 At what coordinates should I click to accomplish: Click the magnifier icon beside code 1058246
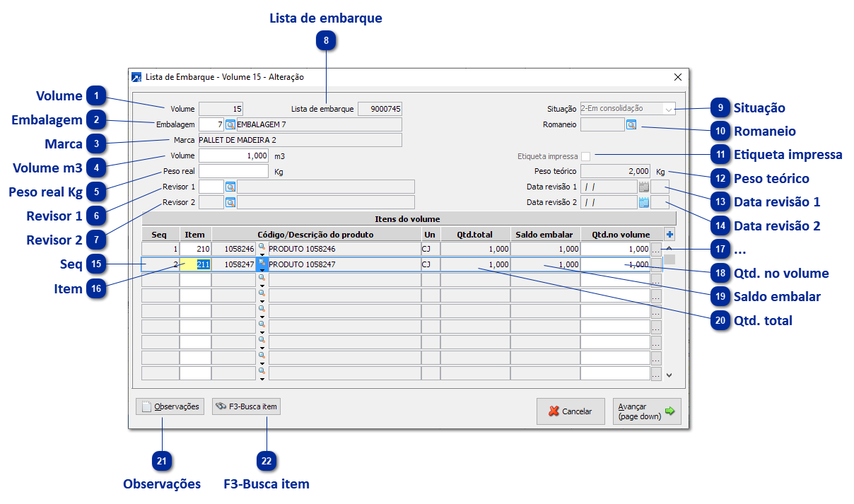pyautogui.click(x=262, y=247)
